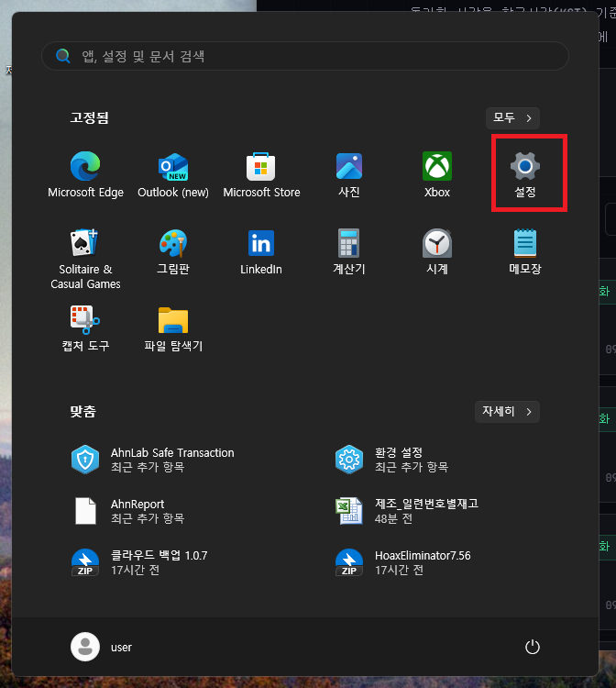Image resolution: width=616 pixels, height=688 pixels.
Task: Open Microsoft Store
Action: (261, 174)
